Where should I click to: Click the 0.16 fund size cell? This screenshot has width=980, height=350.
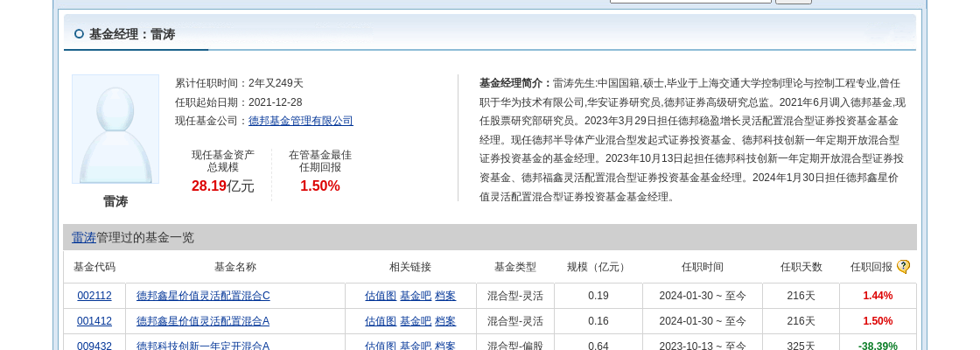(x=598, y=320)
